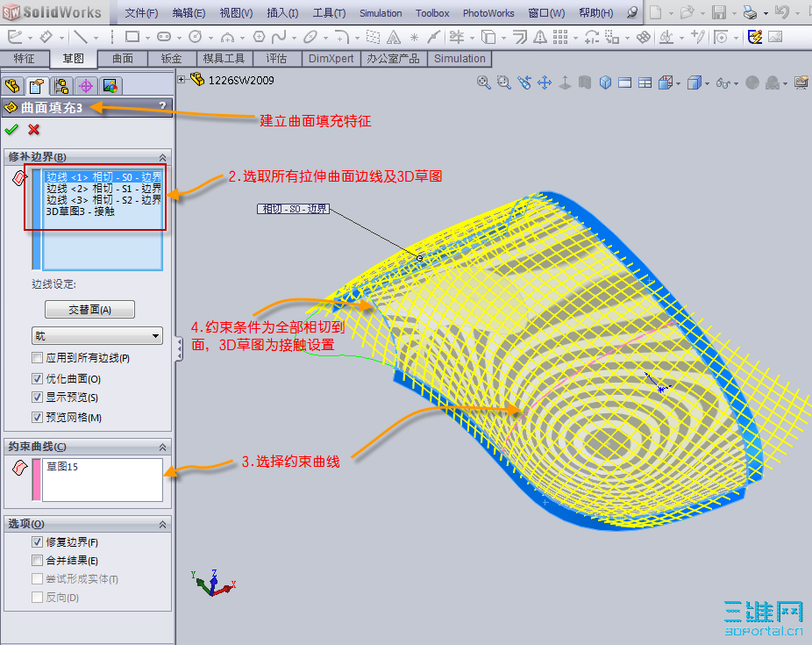Viewport: 812px width, 645px height.
Task: Open the Display Style dropdown arrow
Action: [707, 84]
